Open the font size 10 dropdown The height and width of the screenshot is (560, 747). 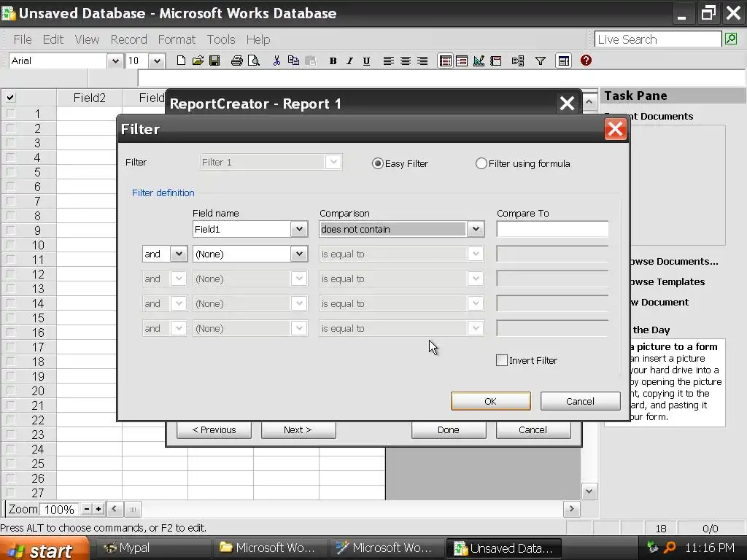157,61
